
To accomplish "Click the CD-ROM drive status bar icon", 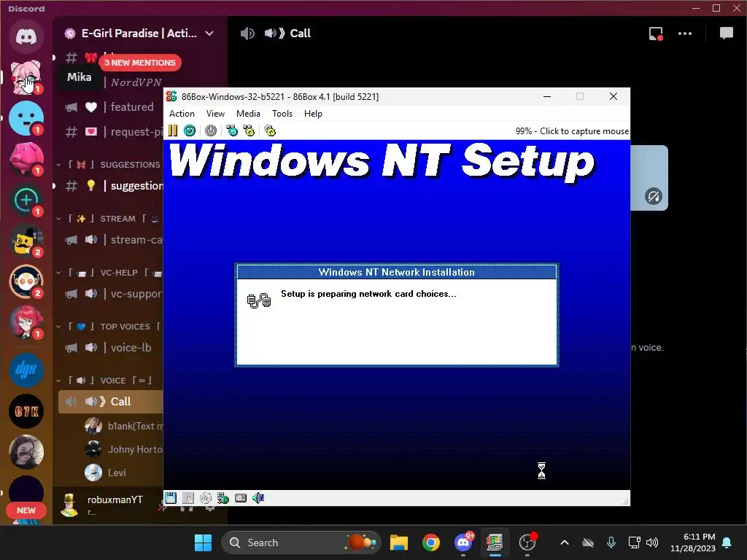I will point(206,498).
